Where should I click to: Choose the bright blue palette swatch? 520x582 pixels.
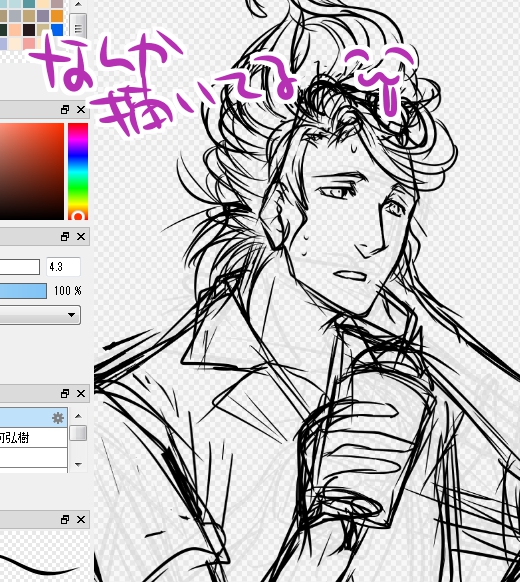point(57,30)
